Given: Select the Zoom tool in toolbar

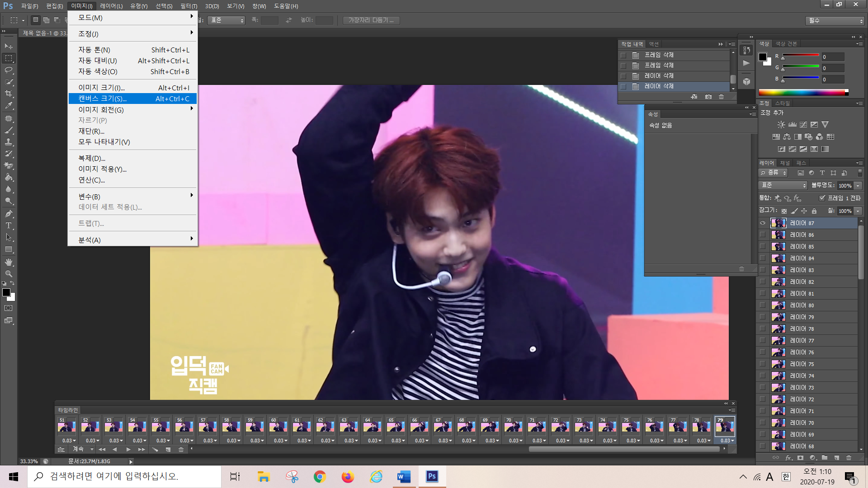Looking at the screenshot, I should click(x=9, y=274).
